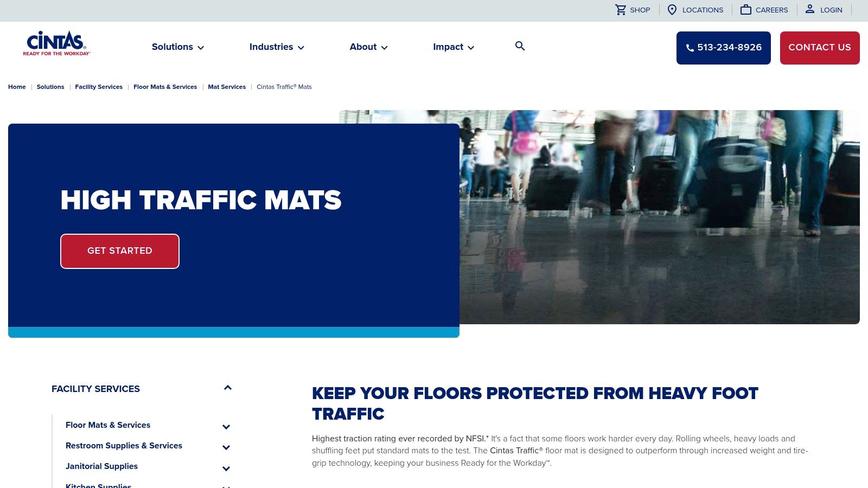Open Restroom Supplies & Services sidebar link
Viewport: 868px width, 488px height.
(x=124, y=446)
